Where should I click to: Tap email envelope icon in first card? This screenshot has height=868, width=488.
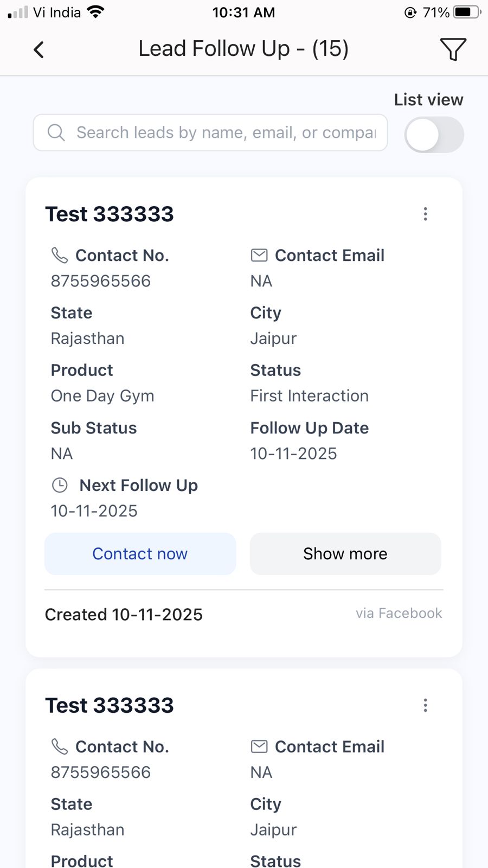coord(259,255)
